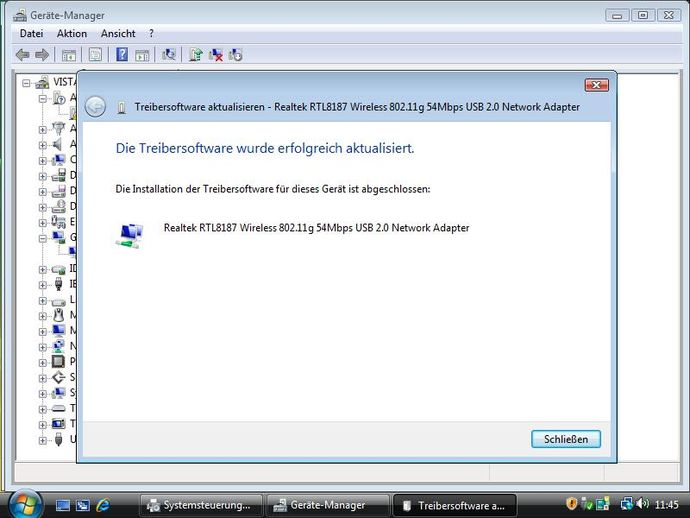Click the small device icon in the dialog title
This screenshot has height=518, width=690.
pos(122,107)
